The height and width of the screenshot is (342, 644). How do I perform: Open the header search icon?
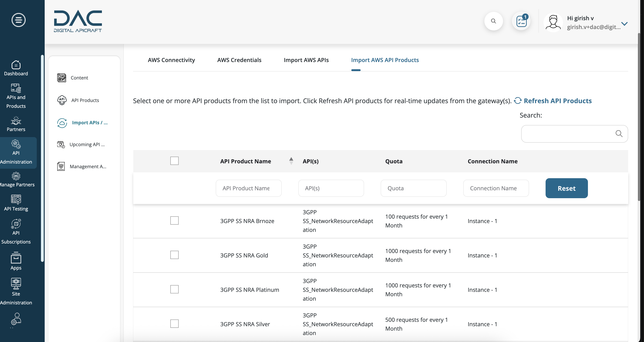[493, 21]
